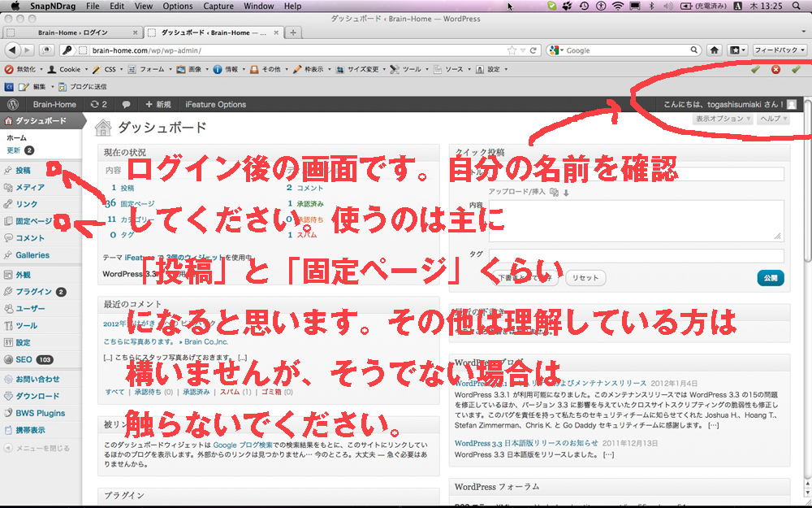Image resolution: width=812 pixels, height=508 pixels.
Task: Click the browser back arrow button
Action: (x=12, y=50)
